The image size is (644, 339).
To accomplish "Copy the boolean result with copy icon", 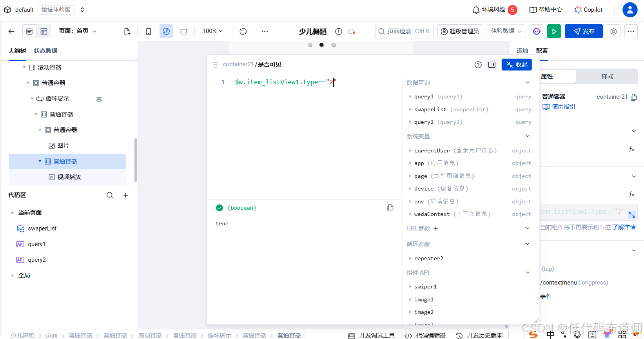I will [390, 208].
